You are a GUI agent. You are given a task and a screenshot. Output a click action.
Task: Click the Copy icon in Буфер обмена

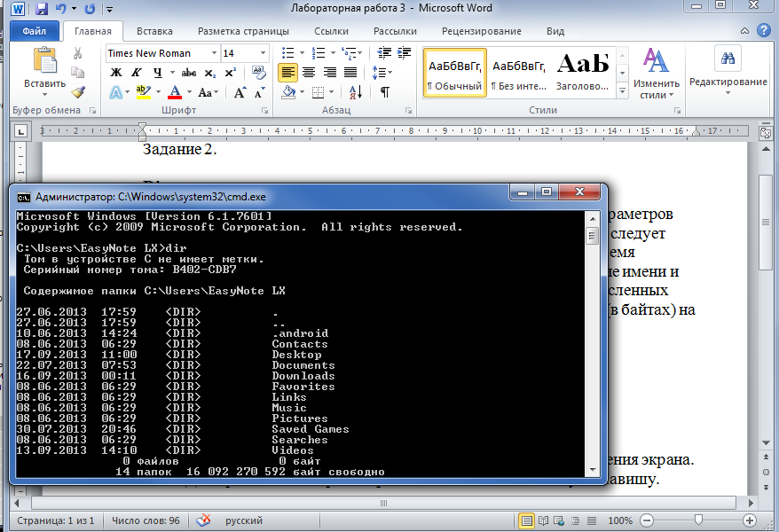(x=78, y=73)
